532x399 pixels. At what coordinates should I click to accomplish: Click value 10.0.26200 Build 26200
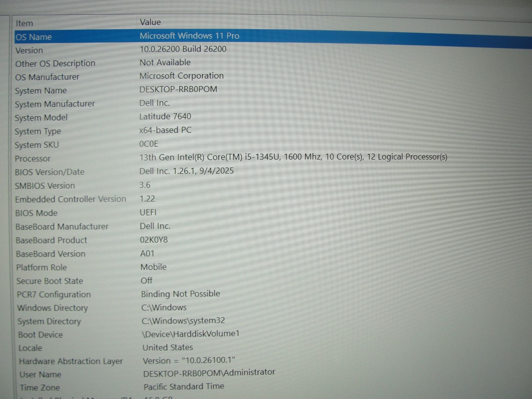coord(183,49)
